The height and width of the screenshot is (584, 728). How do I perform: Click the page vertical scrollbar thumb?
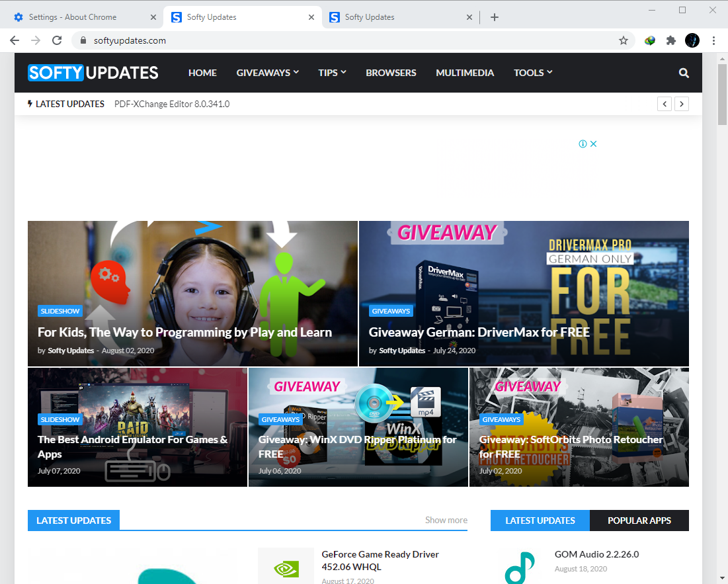(x=722, y=95)
